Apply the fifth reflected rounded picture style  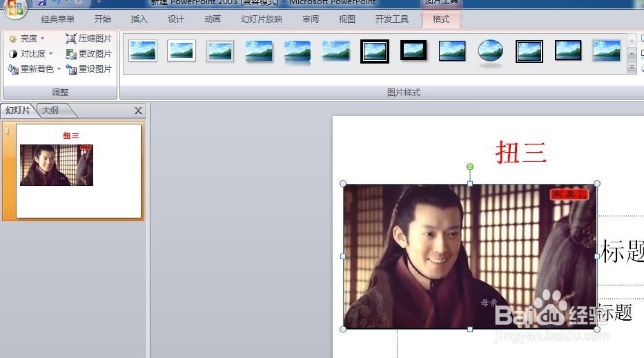click(x=297, y=52)
